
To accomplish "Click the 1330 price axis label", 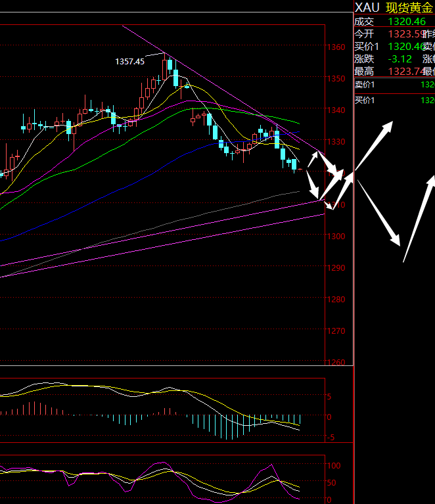I will point(336,142).
